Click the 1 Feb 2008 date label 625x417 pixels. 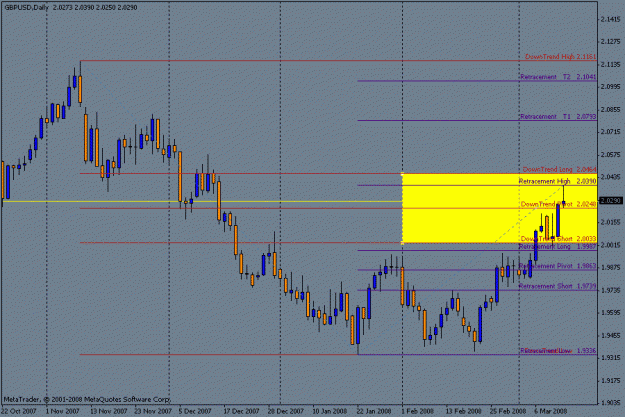(x=417, y=411)
